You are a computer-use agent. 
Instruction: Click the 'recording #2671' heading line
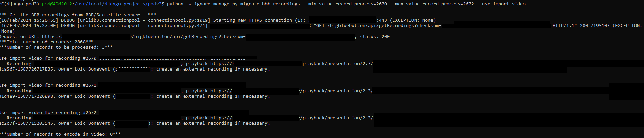pyautogui.click(x=48, y=85)
